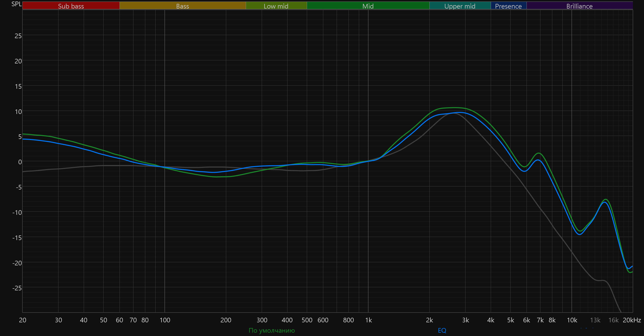Click the -25 dB level axis label
The image size is (644, 336).
coord(17,288)
